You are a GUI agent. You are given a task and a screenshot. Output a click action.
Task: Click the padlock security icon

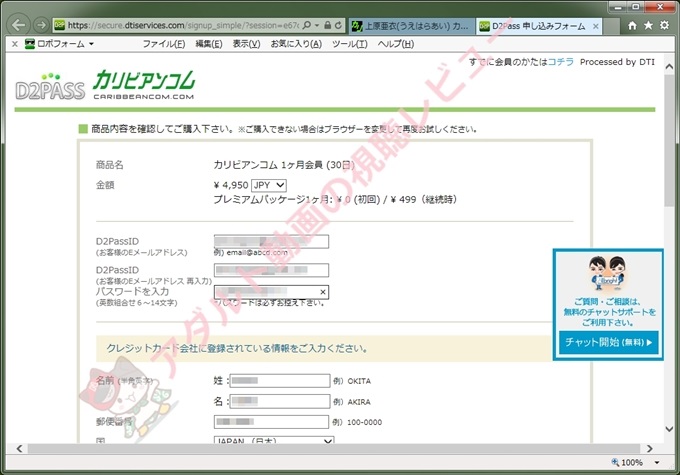pyautogui.click(x=328, y=26)
